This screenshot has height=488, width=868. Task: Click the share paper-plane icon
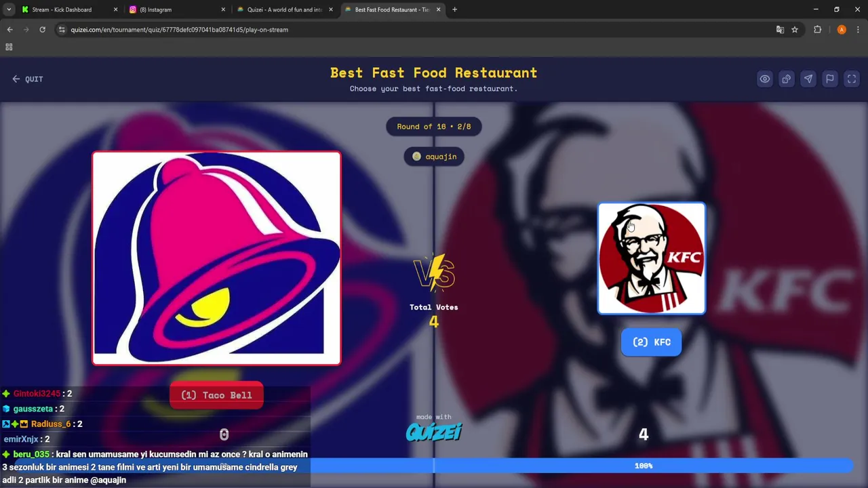pyautogui.click(x=808, y=79)
